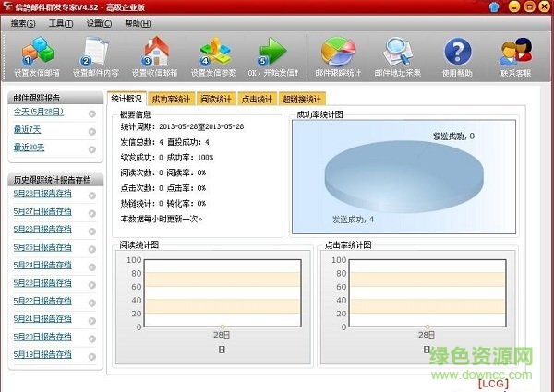Screen dimensions: 554x392
Task: Open the 5月21日报告存档 link
Action: pyautogui.click(x=42, y=318)
